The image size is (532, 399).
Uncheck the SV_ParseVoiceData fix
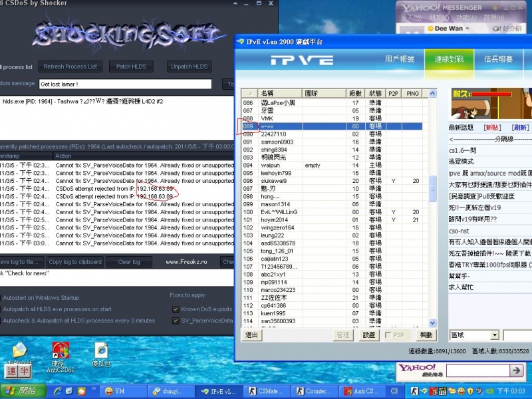pos(176,321)
